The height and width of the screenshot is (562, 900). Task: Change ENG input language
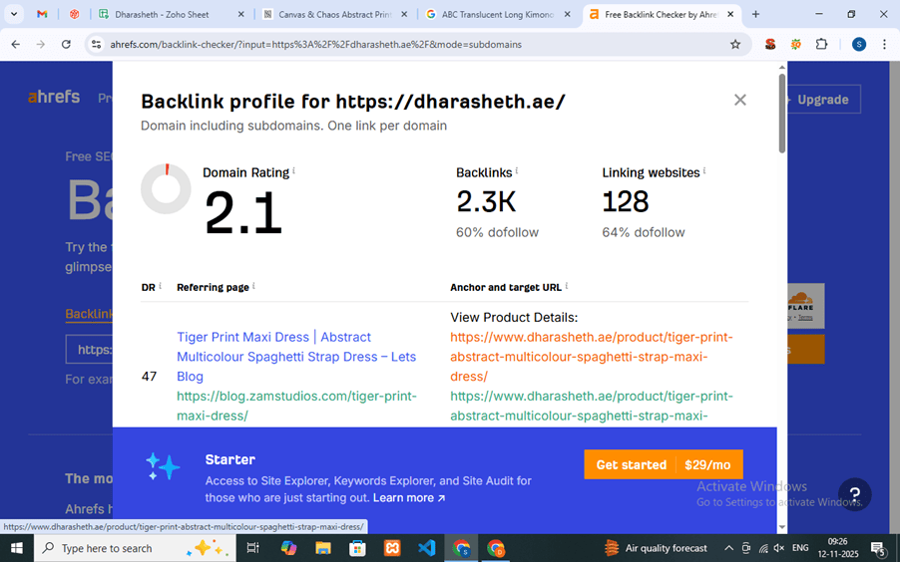pyautogui.click(x=800, y=548)
